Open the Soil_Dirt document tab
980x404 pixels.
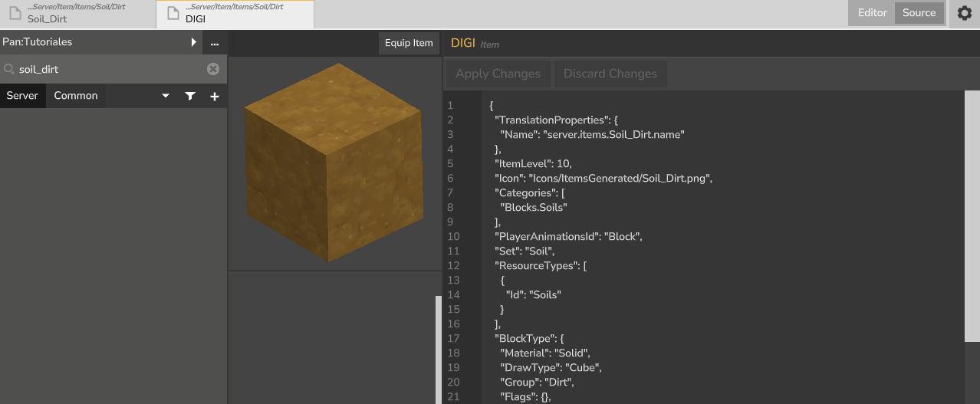(77, 14)
